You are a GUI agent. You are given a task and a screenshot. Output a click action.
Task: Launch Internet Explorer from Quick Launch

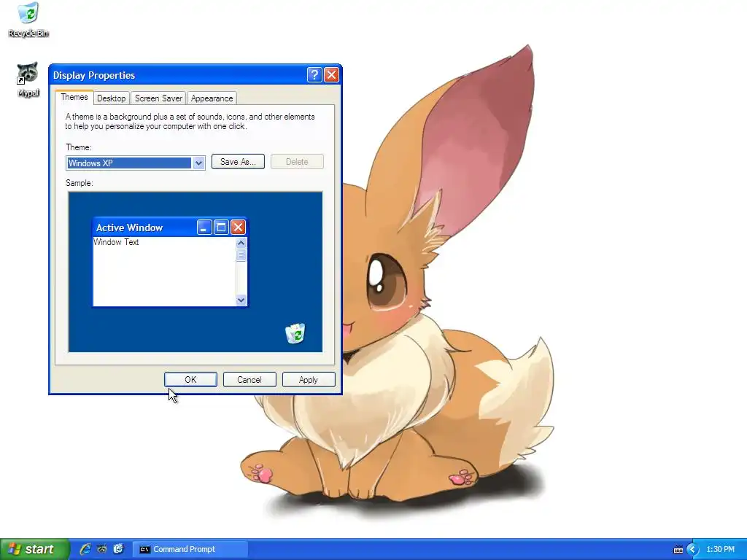coord(85,549)
